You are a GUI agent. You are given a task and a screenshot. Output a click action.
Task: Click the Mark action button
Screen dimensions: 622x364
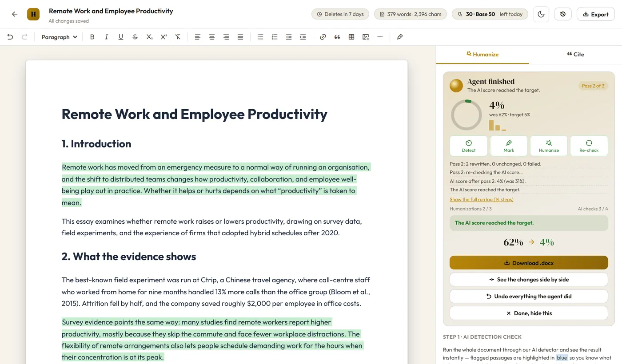point(509,146)
